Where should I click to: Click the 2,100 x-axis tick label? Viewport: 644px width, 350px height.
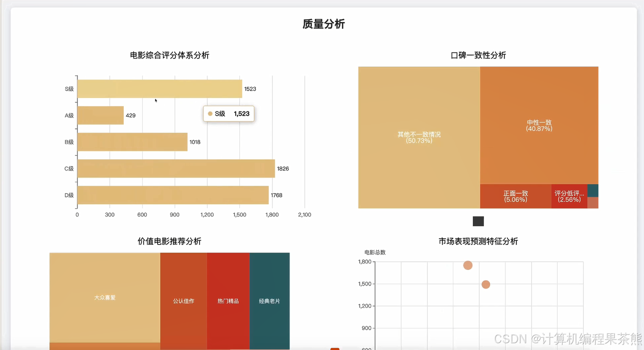[305, 215]
